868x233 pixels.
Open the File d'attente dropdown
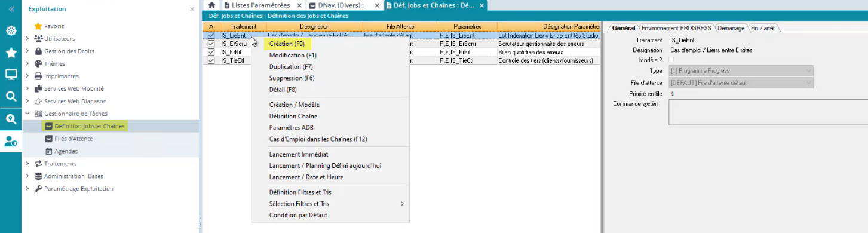(741, 82)
